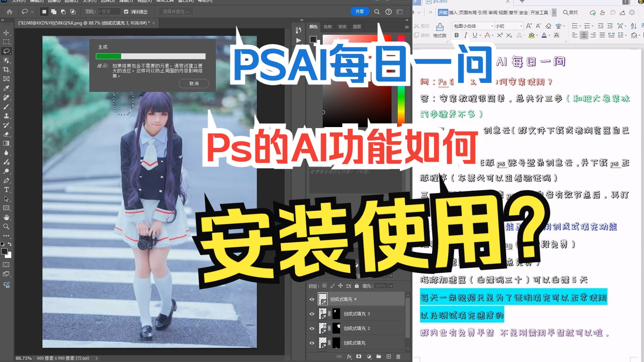Click the 选择并遮住 button
Viewport: 644px width, 362px height.
pos(176,11)
